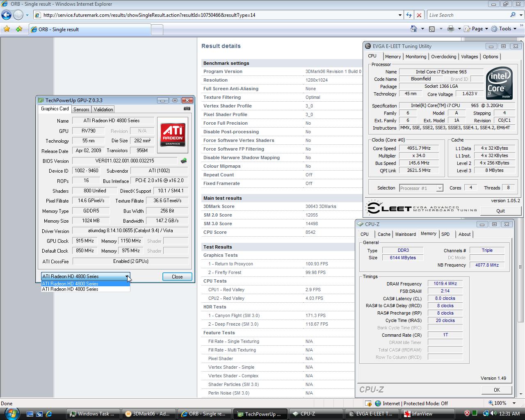Click the volume speaker tray icon
Image resolution: width=525 pixels, height=420 pixels.
coord(493,413)
